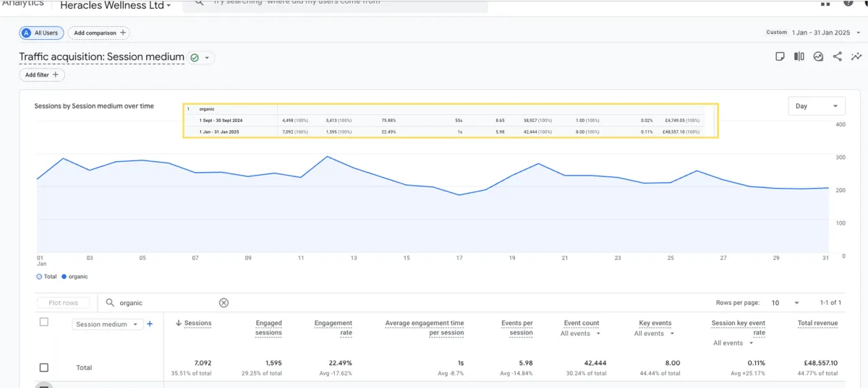Image resolution: width=868 pixels, height=388 pixels.
Task: Share this report via share icon
Action: pyautogui.click(x=838, y=56)
